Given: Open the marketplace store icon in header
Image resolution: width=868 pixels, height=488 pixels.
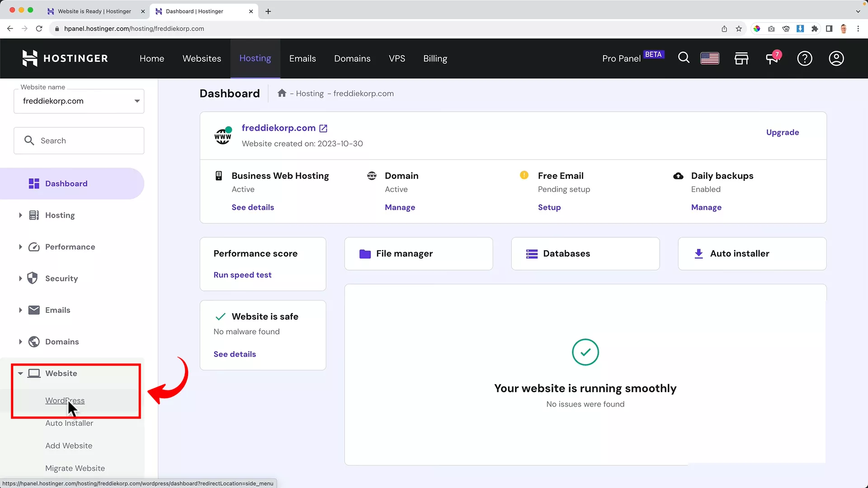Looking at the screenshot, I should tap(741, 58).
